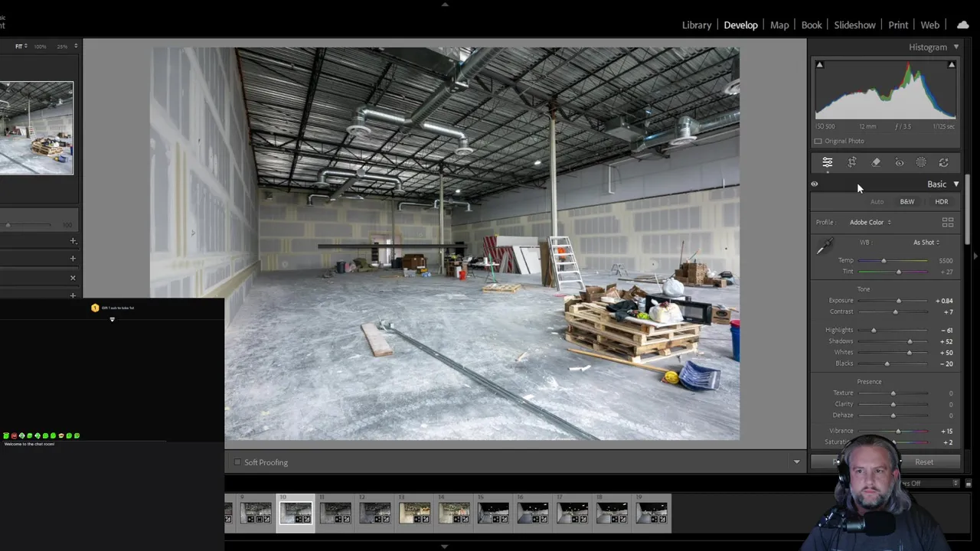Image resolution: width=980 pixels, height=551 pixels.
Task: Select filmstrip thumbnail number 15
Action: 494,513
